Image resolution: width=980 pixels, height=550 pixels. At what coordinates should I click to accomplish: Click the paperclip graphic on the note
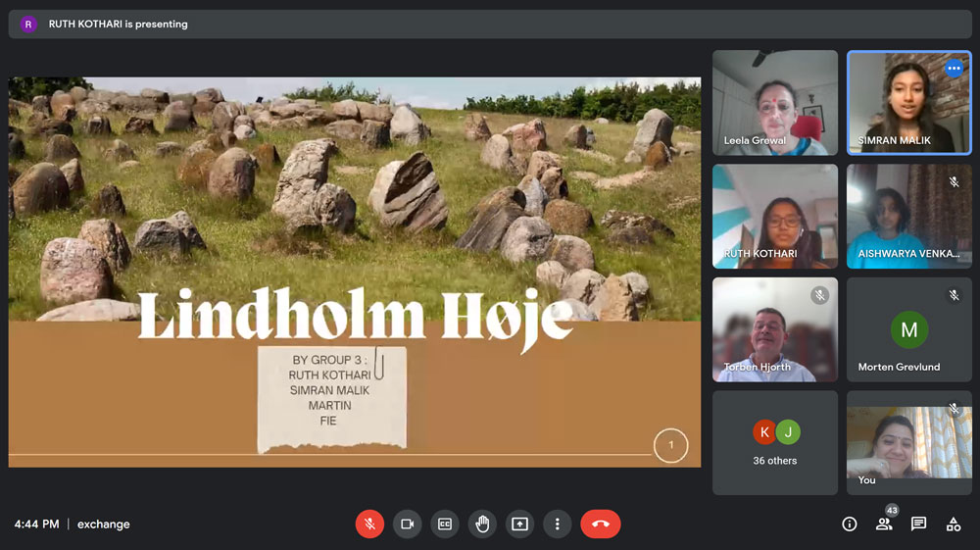378,363
